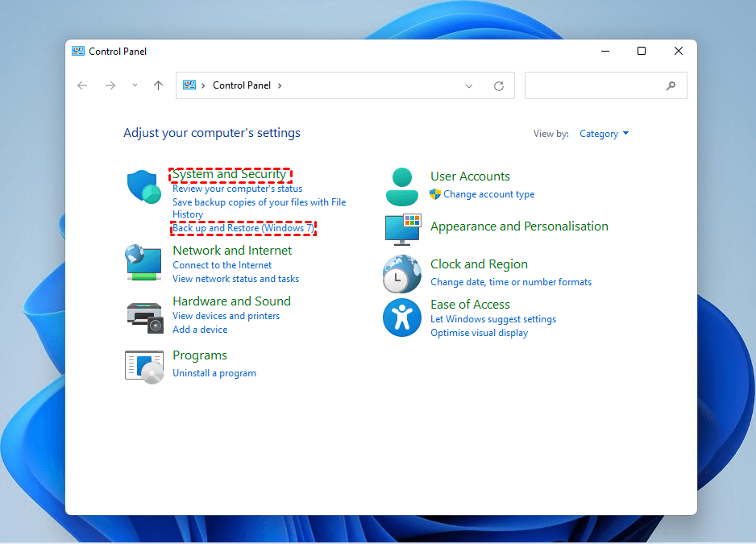Select Change account type

pyautogui.click(x=489, y=194)
